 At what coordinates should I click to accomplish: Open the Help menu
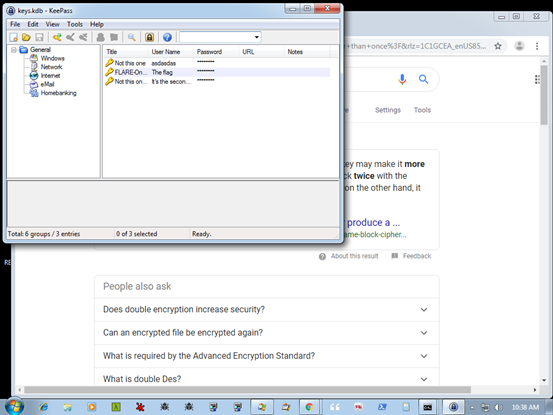(97, 24)
